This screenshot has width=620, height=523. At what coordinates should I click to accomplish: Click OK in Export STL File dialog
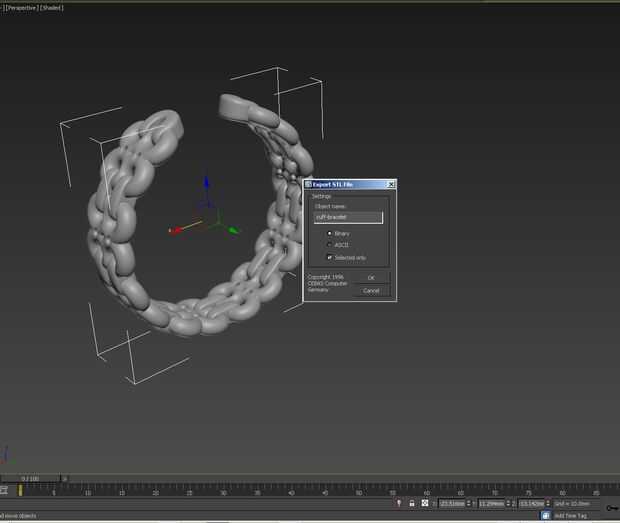[371, 278]
